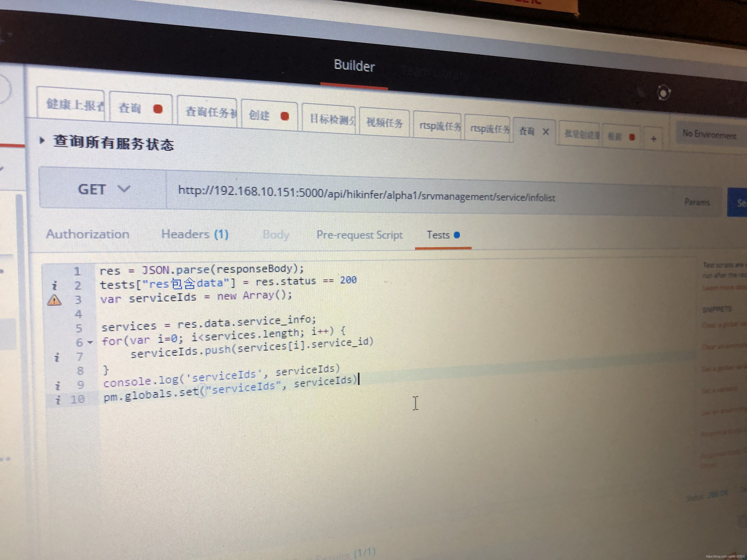Click code line starting with 'console.log('
The width and height of the screenshot is (747, 560).
click(222, 376)
